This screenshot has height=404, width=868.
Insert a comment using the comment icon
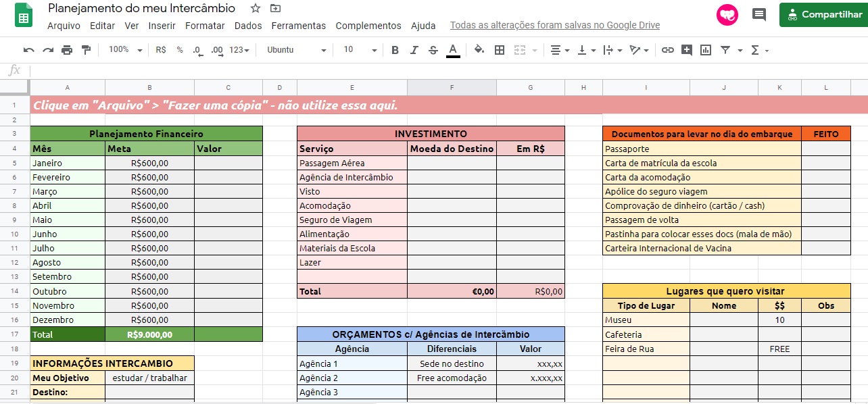coord(686,49)
